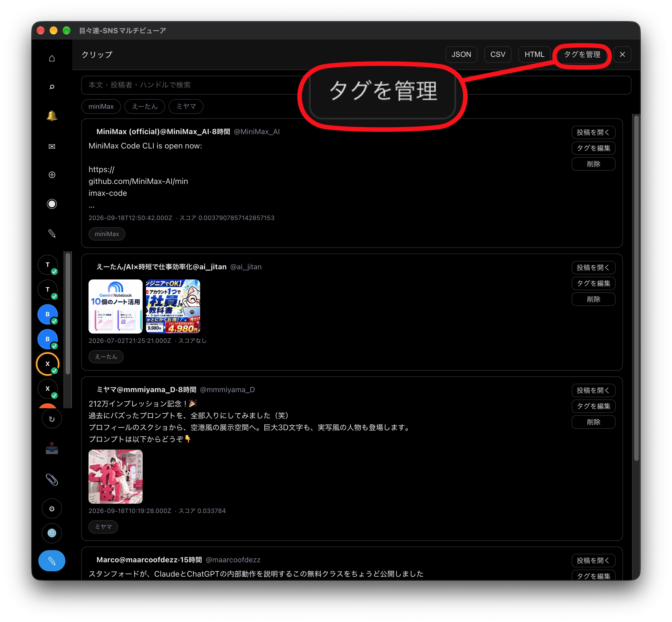This screenshot has height=622, width=672.
Task: Delete the えーたん clip with 削除
Action: pos(593,299)
